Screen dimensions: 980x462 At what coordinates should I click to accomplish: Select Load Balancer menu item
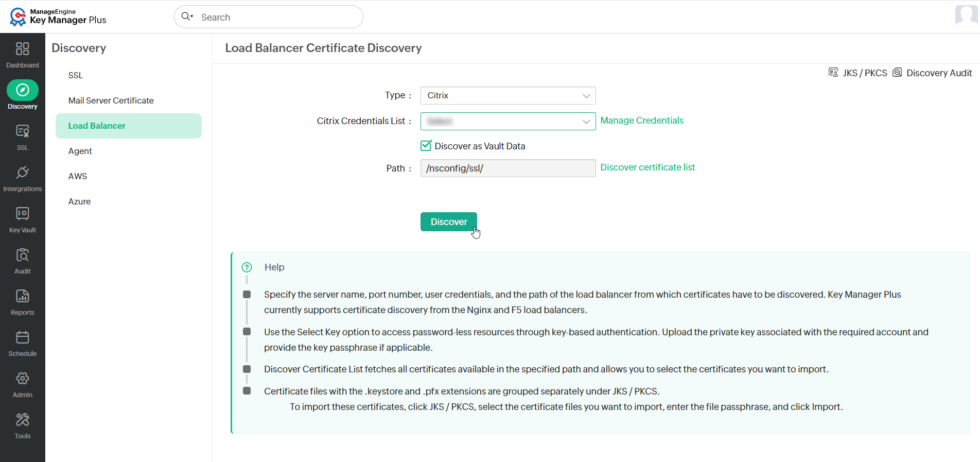(129, 126)
